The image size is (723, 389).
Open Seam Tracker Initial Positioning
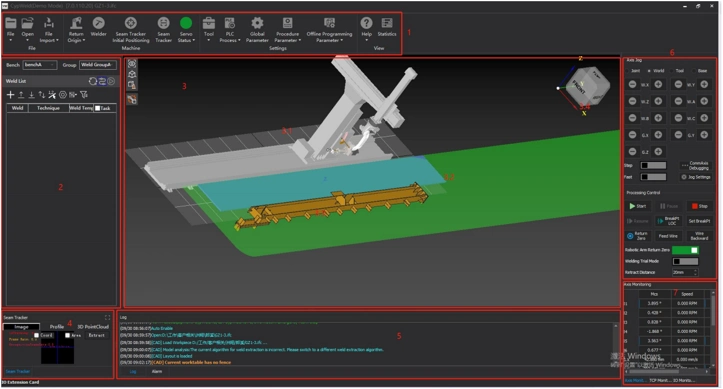coord(131,23)
